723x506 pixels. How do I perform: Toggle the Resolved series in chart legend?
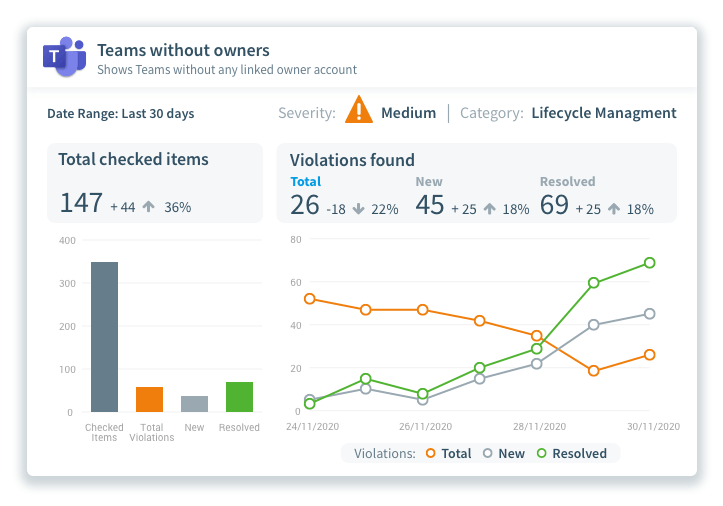point(571,453)
